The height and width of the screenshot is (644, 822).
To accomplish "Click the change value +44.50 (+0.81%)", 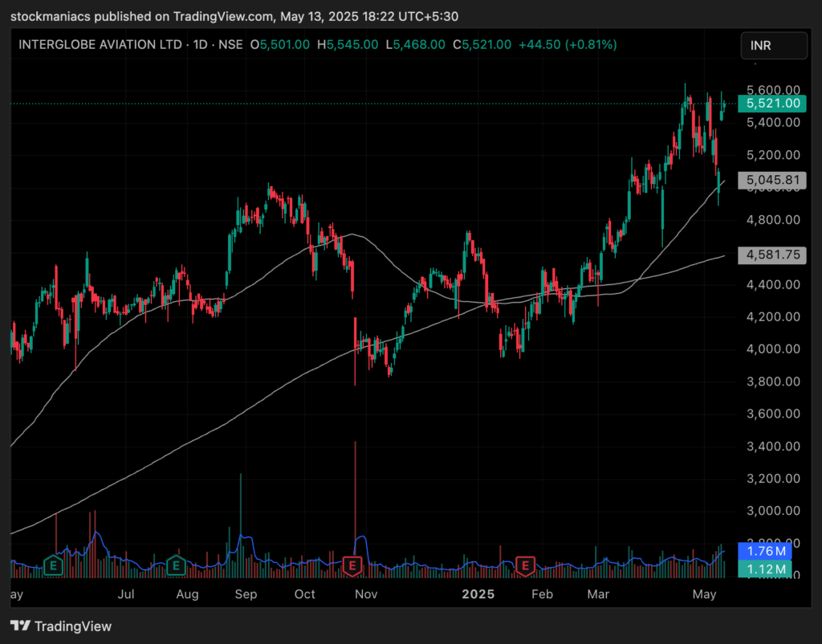I will pos(568,45).
